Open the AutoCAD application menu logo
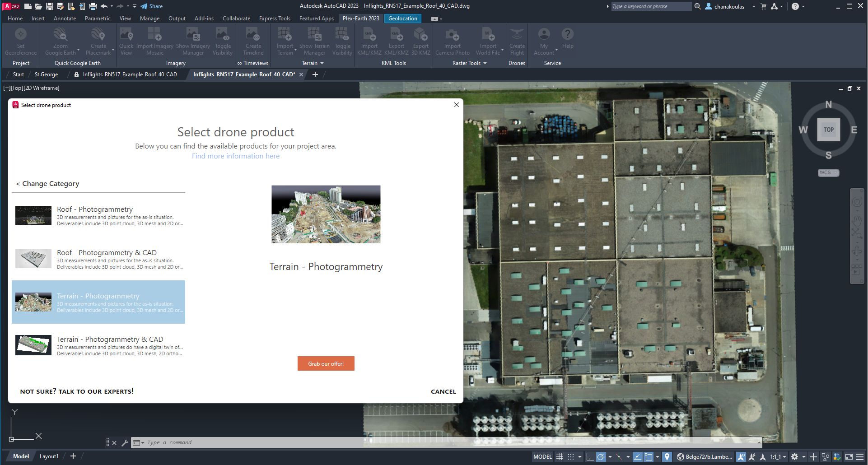 [12, 6]
